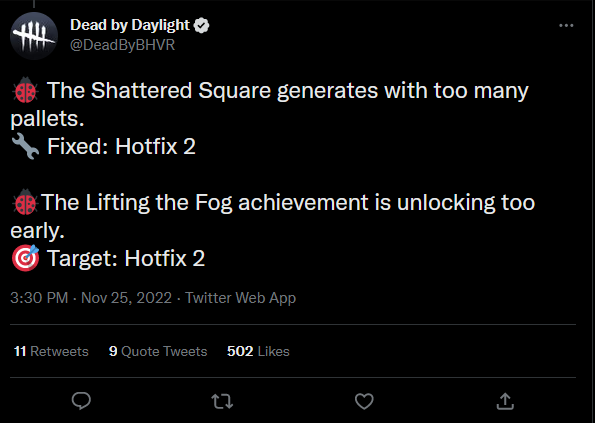Open the Dead by Daylight display name
Image resolution: width=595 pixels, height=423 pixels.
130,25
